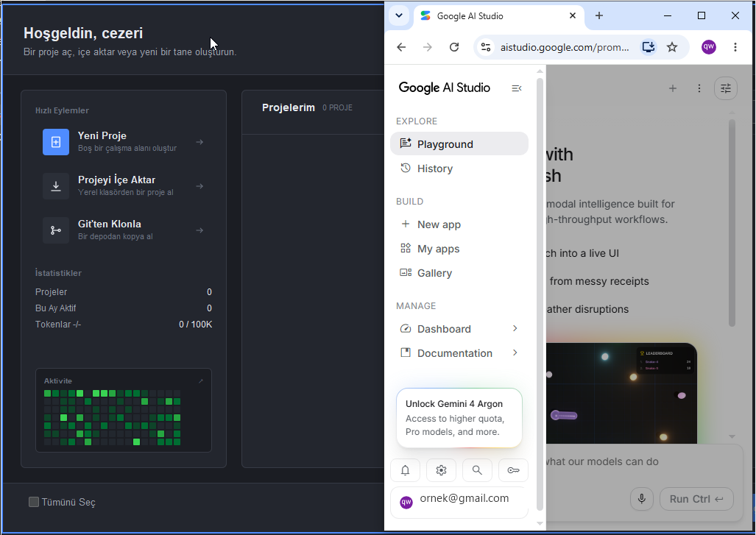756x535 pixels.
Task: Open the Chrome tab search dropdown
Action: (399, 15)
